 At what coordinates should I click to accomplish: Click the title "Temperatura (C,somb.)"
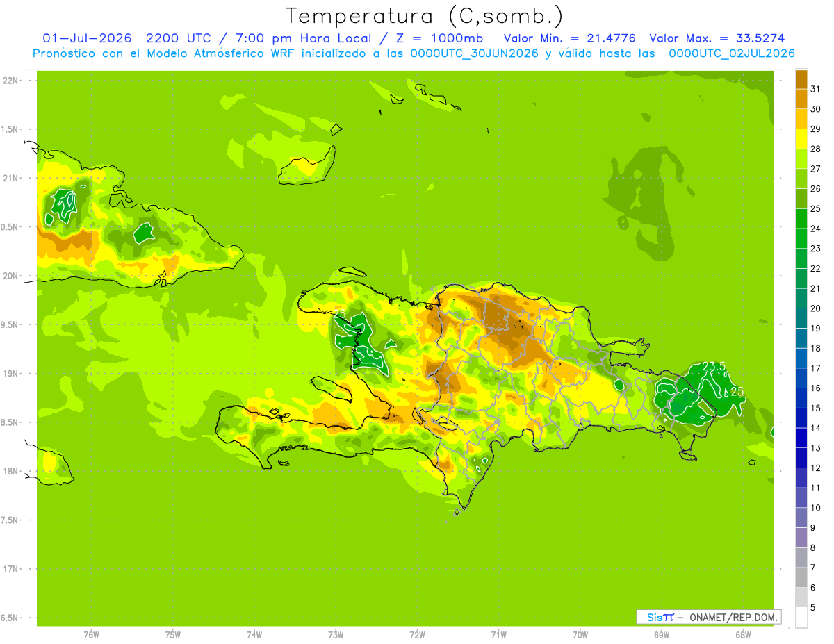click(424, 15)
